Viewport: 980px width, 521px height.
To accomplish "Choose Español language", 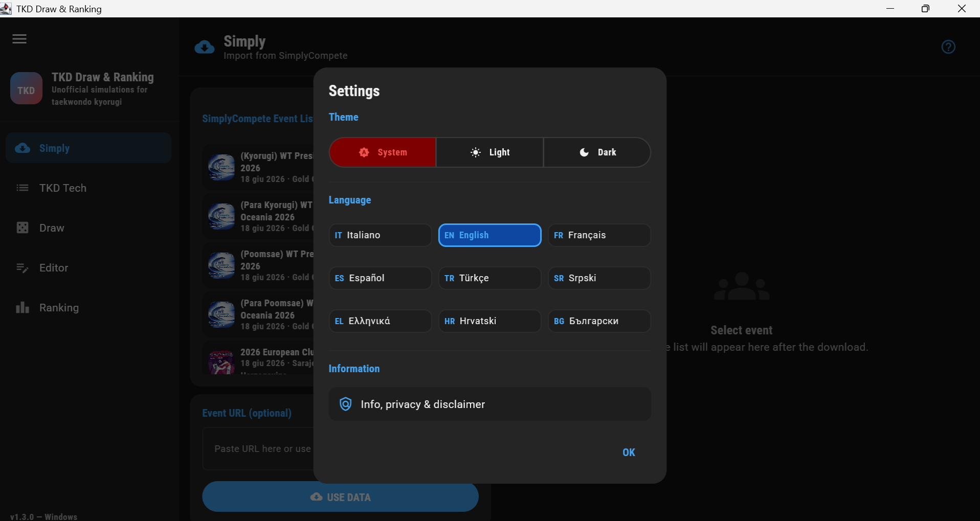I will tap(380, 278).
